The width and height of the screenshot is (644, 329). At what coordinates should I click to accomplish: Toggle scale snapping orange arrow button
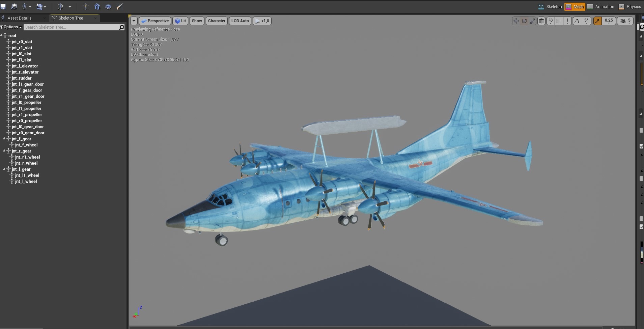coord(597,21)
